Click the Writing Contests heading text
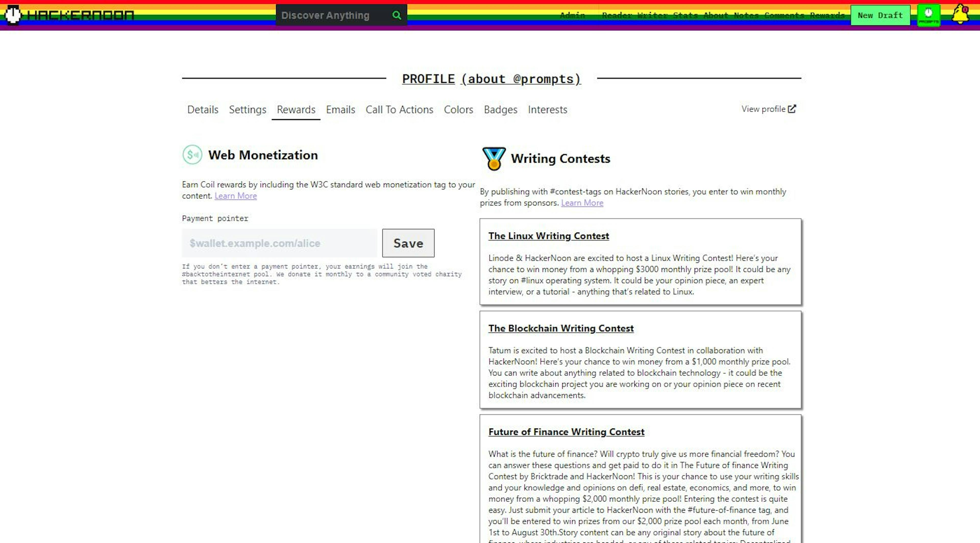This screenshot has width=980, height=543. (560, 158)
